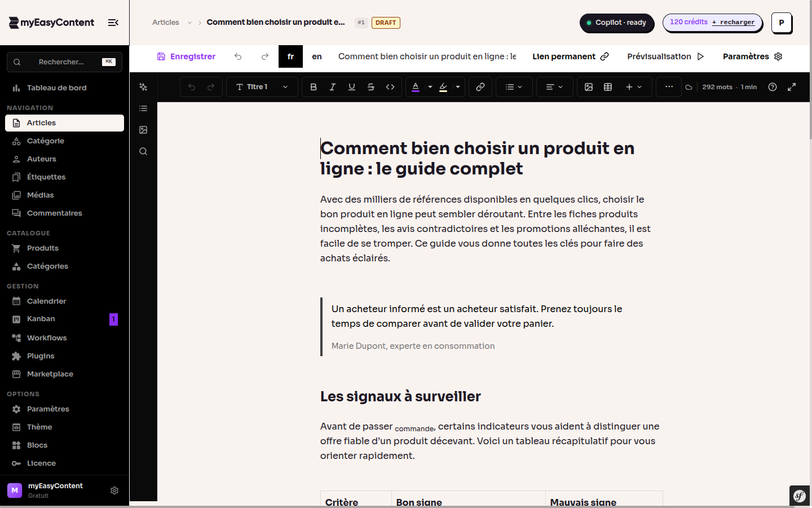Open the Calendrier page
Screen dimensions: 812x508
pos(64,301)
